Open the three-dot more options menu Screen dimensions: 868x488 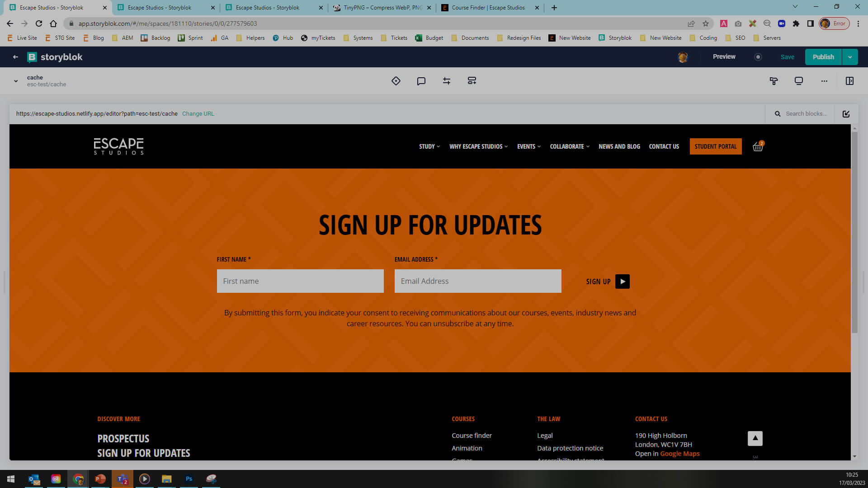coord(824,81)
